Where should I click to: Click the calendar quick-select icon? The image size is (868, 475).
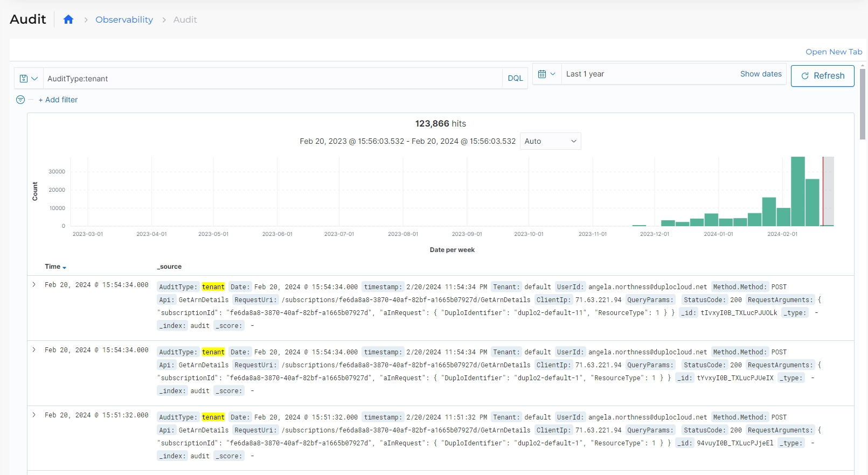click(x=546, y=74)
